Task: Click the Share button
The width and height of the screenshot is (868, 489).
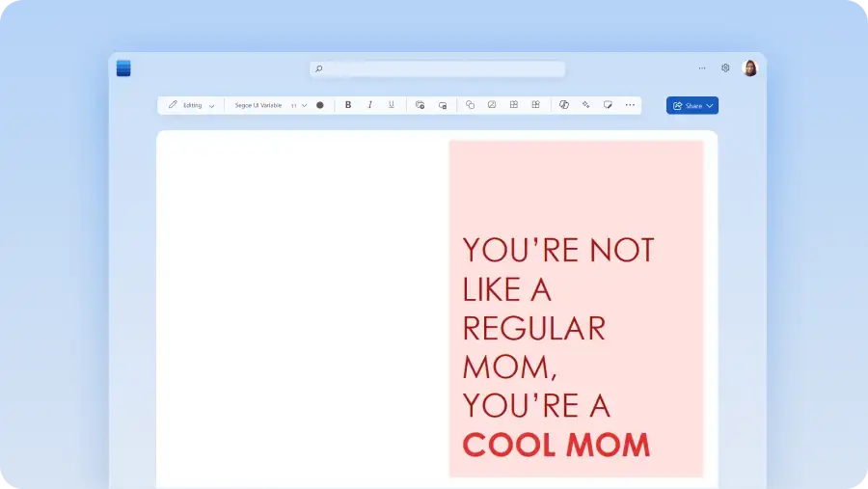Action: [x=692, y=105]
